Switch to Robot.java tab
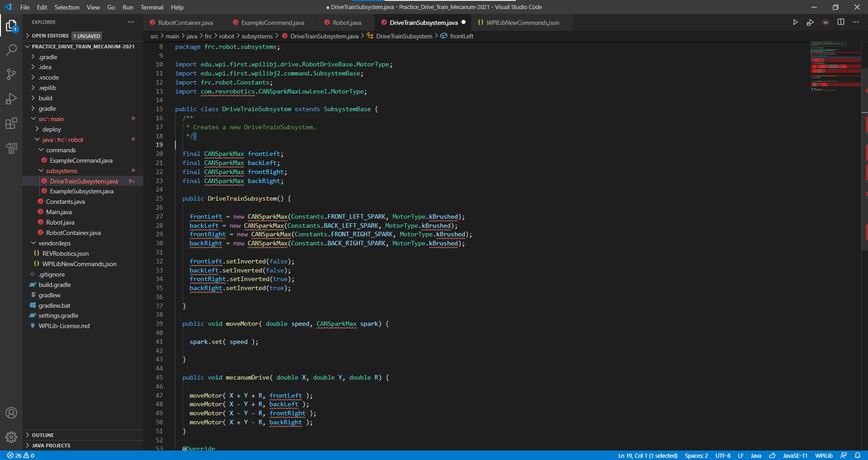Image resolution: width=868 pixels, height=460 pixels. pos(347,23)
